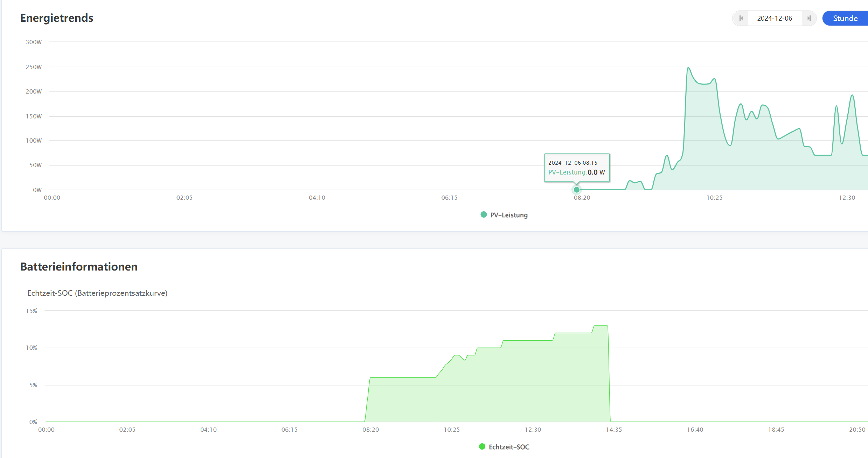Screen dimensions: 868x458
Task: Open the 2024-12-06 date picker field
Action: coord(775,18)
